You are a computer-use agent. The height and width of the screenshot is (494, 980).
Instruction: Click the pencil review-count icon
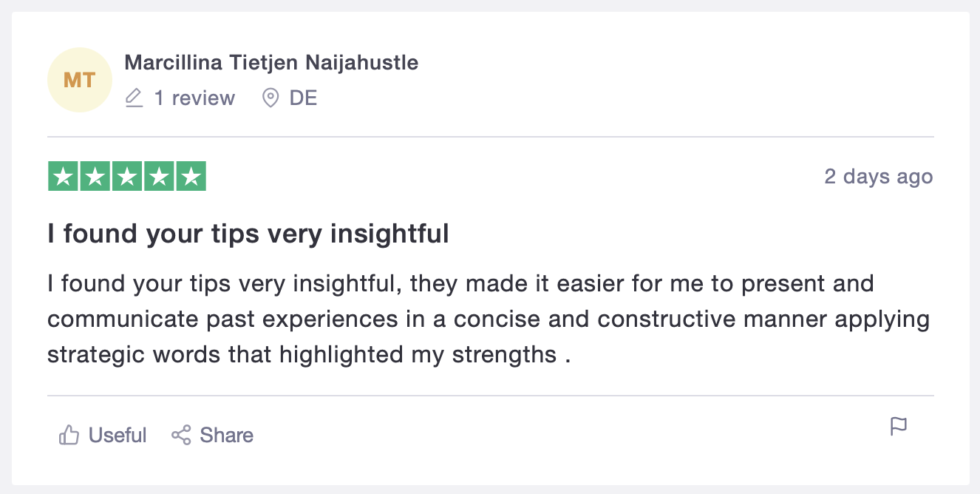pyautogui.click(x=134, y=98)
